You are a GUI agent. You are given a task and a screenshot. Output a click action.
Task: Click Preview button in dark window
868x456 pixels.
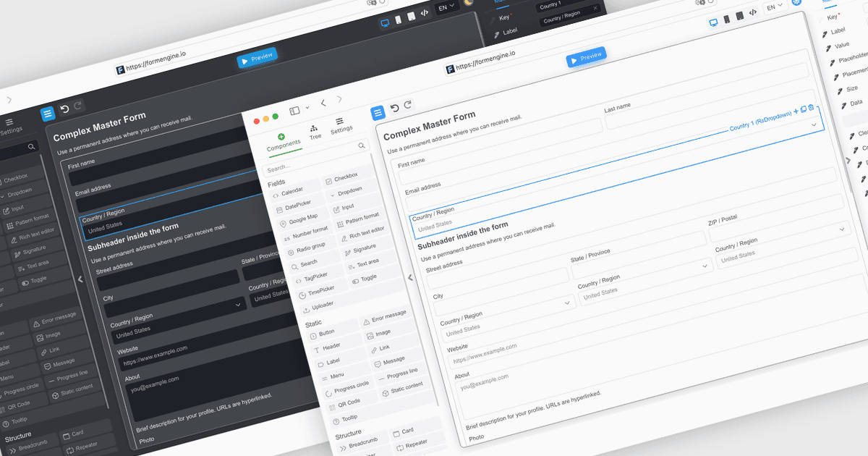[x=257, y=59]
